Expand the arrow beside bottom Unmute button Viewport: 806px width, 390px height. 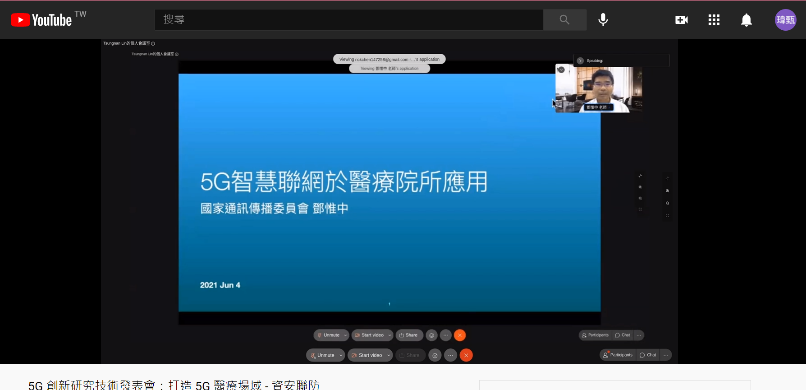click(341, 355)
